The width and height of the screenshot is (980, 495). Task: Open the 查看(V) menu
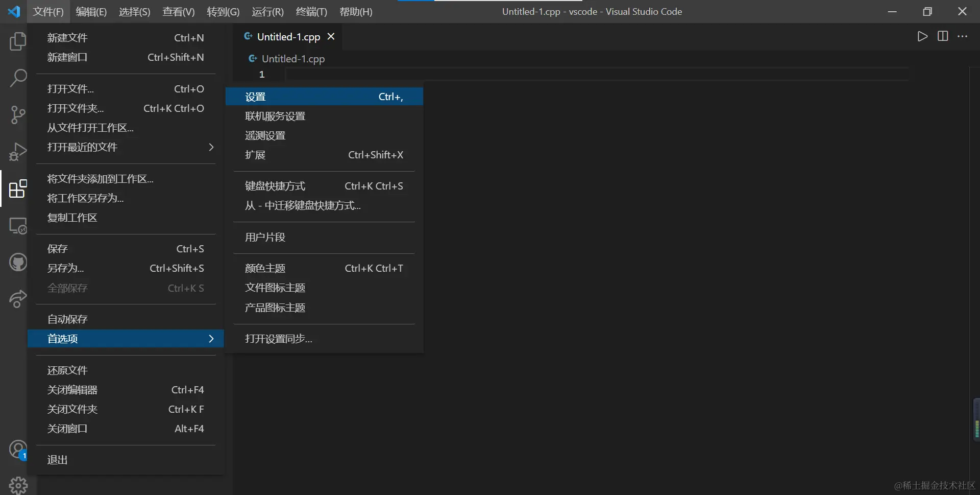179,11
